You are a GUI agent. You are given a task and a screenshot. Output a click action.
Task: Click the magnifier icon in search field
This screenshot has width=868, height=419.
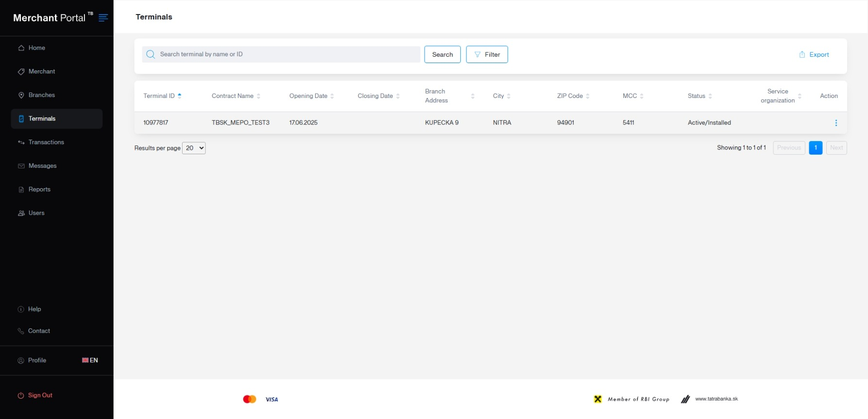tap(150, 54)
